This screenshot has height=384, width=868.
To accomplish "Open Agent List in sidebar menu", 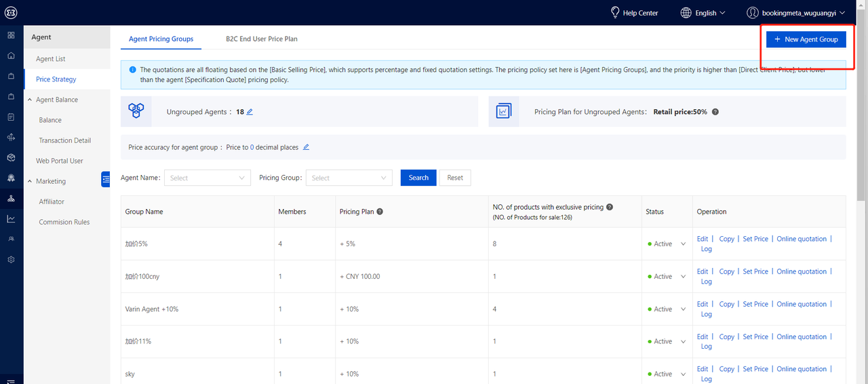I will (x=51, y=59).
